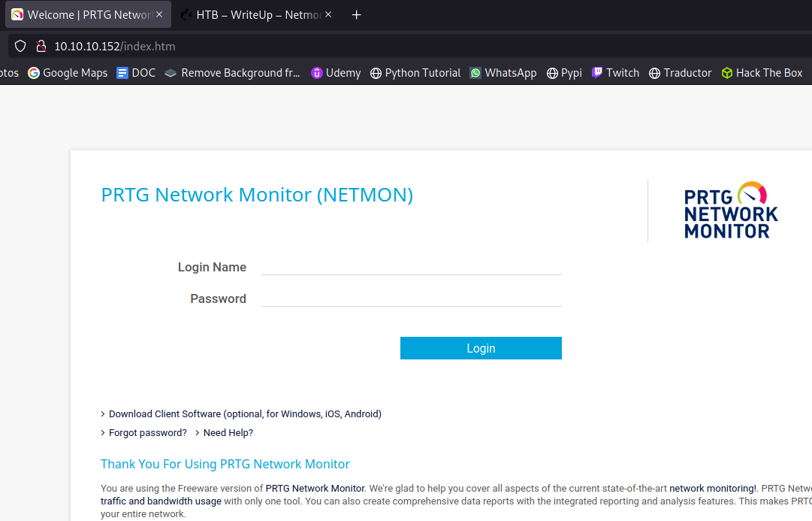The height and width of the screenshot is (521, 812).
Task: Select the Welcome PRTG Network tab
Action: [88, 14]
